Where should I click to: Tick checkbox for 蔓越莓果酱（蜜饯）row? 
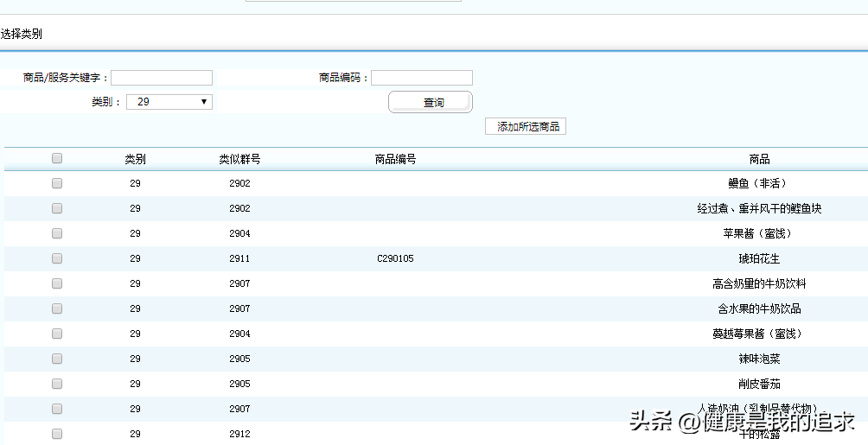click(57, 334)
